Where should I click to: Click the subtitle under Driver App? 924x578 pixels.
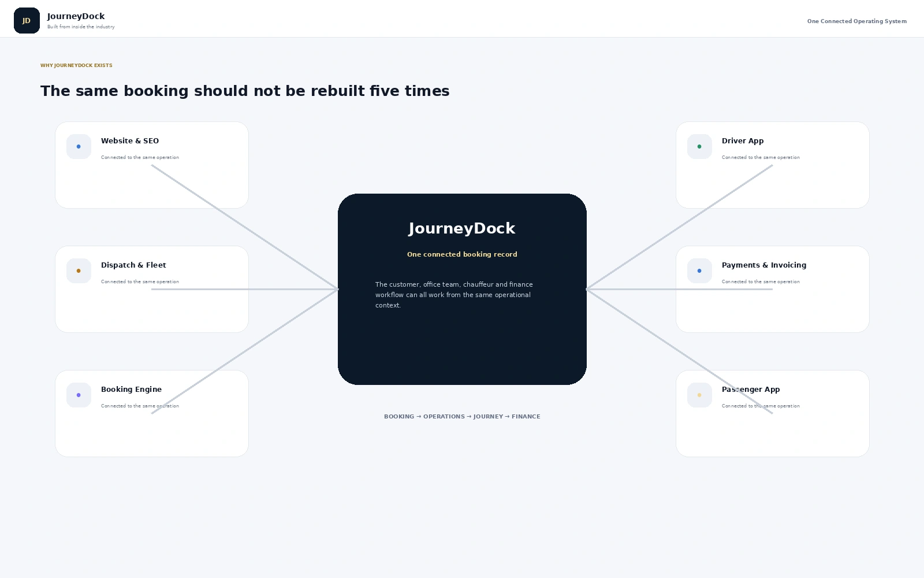click(x=761, y=157)
